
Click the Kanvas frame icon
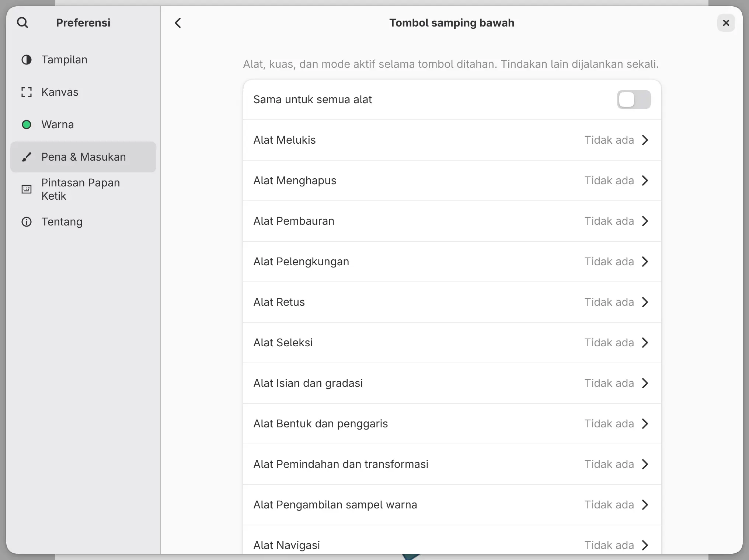[27, 92]
